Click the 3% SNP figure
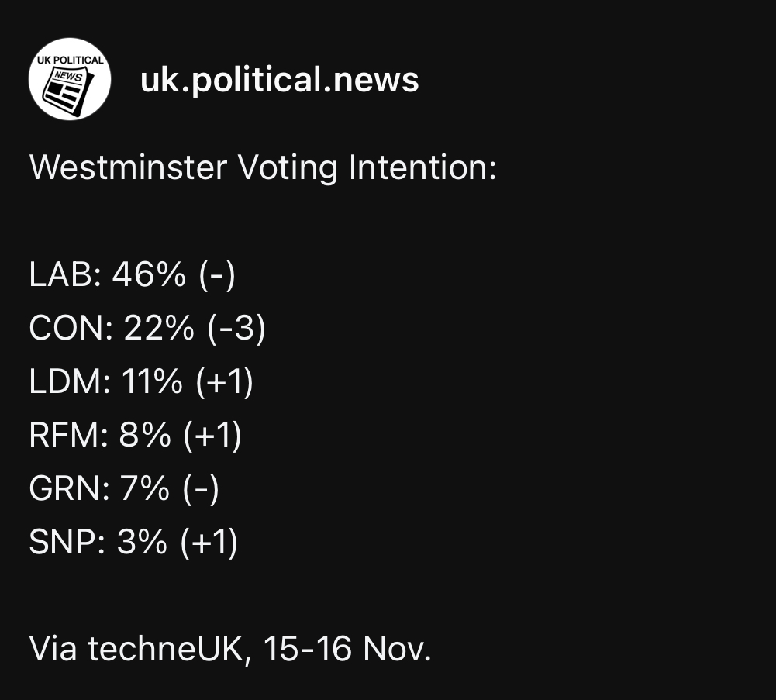The width and height of the screenshot is (776, 700). tap(142, 543)
